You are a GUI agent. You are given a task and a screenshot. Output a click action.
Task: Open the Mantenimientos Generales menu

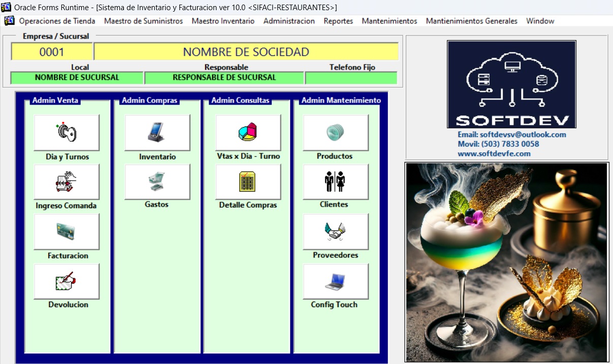click(x=471, y=21)
